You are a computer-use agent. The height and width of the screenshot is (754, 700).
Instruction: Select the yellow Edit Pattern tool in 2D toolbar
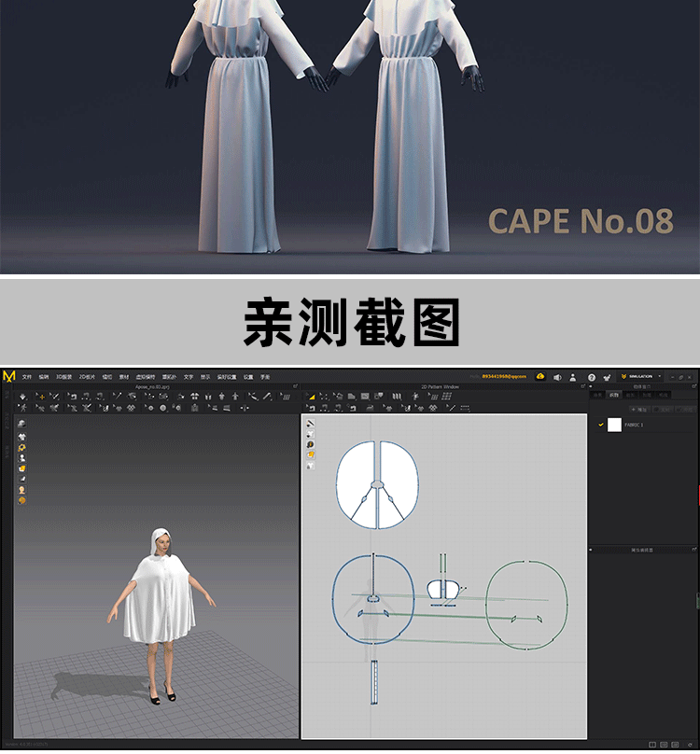311,397
